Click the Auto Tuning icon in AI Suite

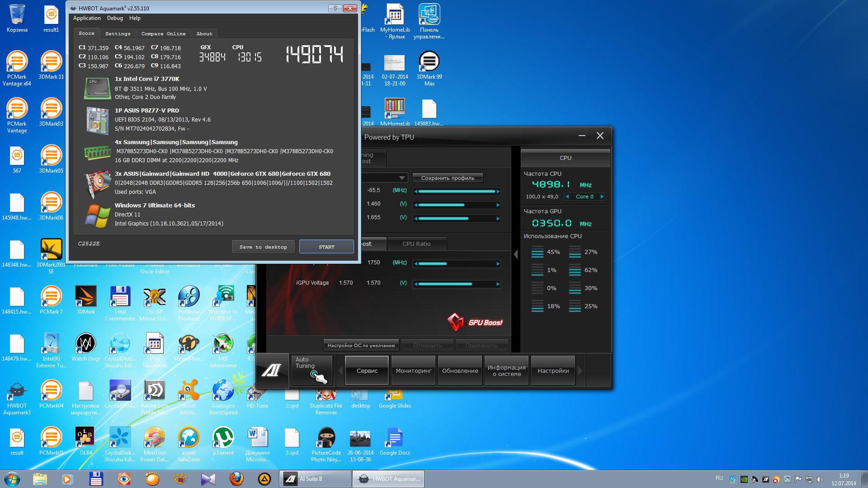click(311, 371)
